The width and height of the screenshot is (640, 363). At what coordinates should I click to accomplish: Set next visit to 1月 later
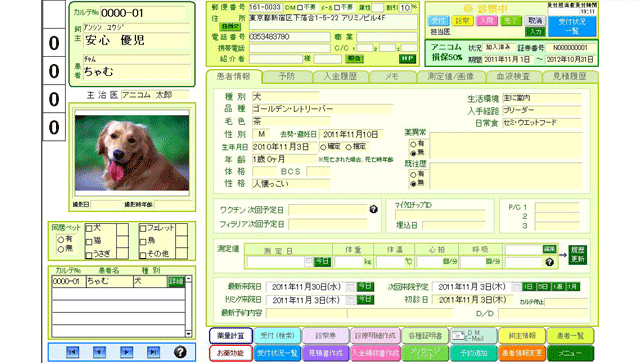[572, 287]
